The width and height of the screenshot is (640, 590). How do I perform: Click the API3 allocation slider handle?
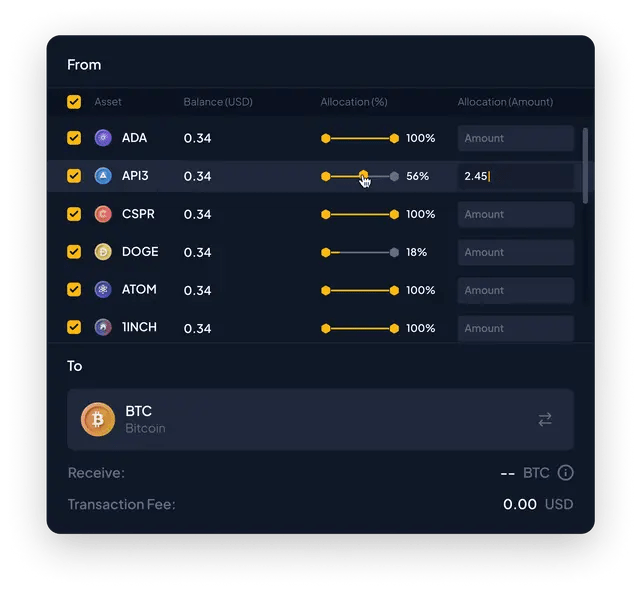pyautogui.click(x=363, y=175)
